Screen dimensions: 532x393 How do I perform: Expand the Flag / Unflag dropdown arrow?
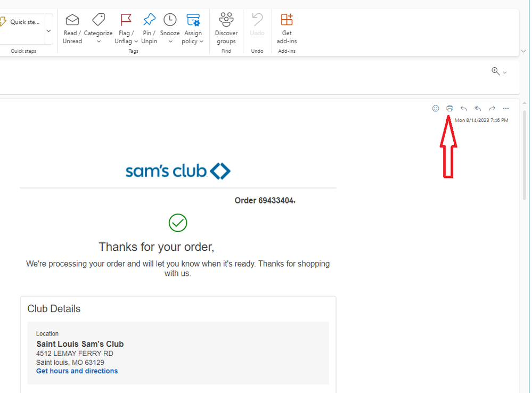click(x=136, y=42)
